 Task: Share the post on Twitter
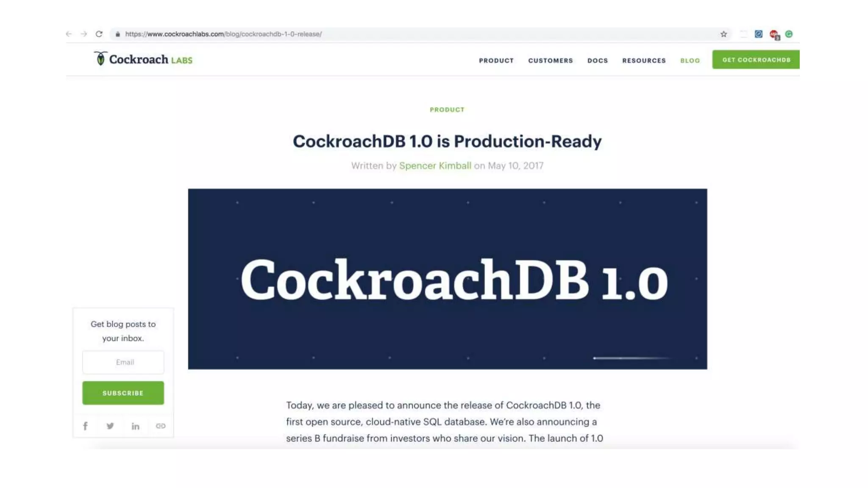pos(110,426)
